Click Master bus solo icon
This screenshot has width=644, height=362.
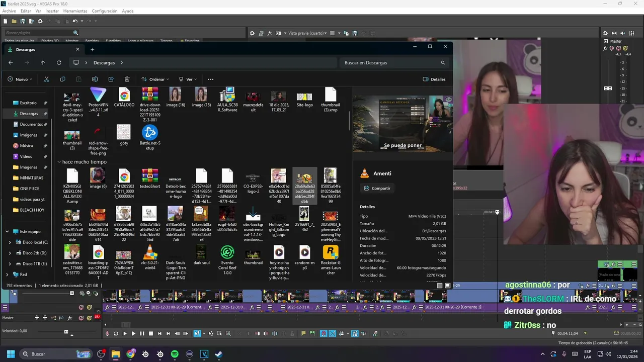pos(89,318)
